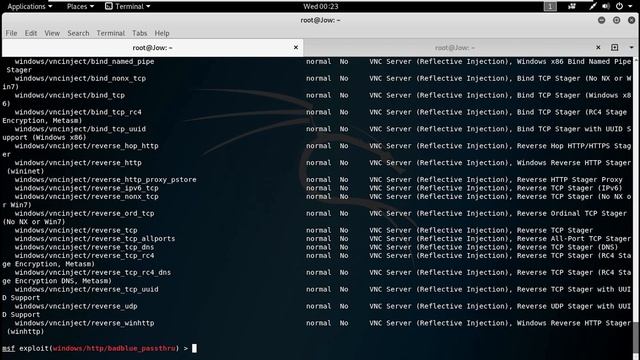
Task: Click windows/vncinject/reverse_winhttp
Action: pyautogui.click(x=84, y=323)
